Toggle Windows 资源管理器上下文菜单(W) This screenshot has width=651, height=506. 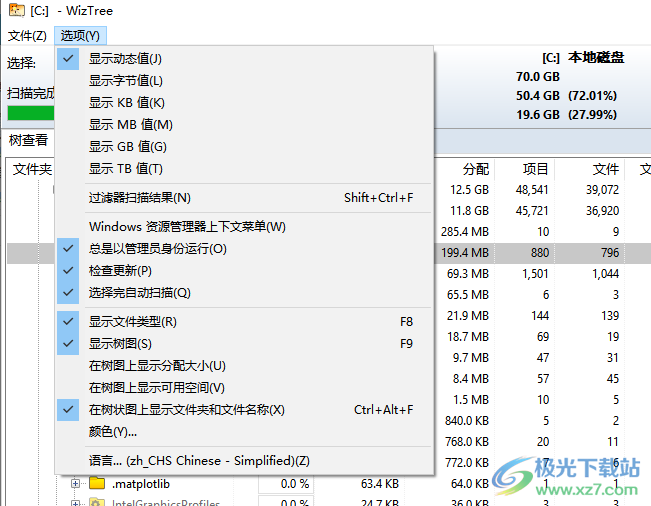(x=245, y=227)
